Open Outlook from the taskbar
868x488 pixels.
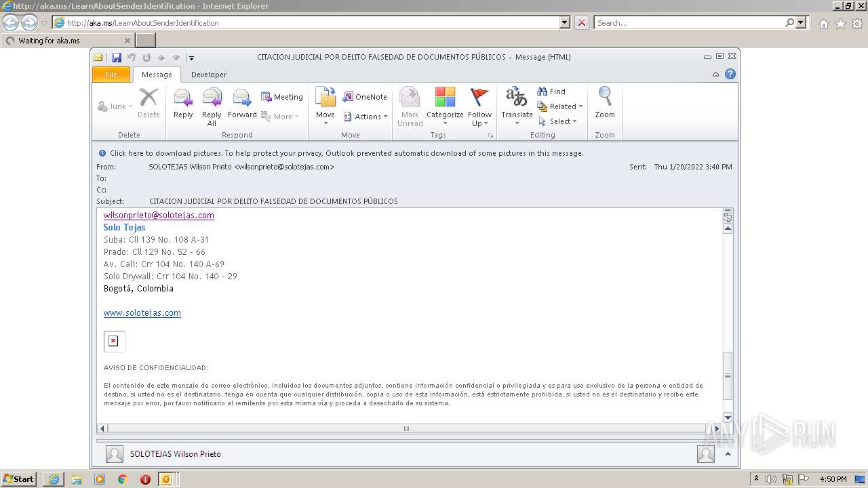166,479
